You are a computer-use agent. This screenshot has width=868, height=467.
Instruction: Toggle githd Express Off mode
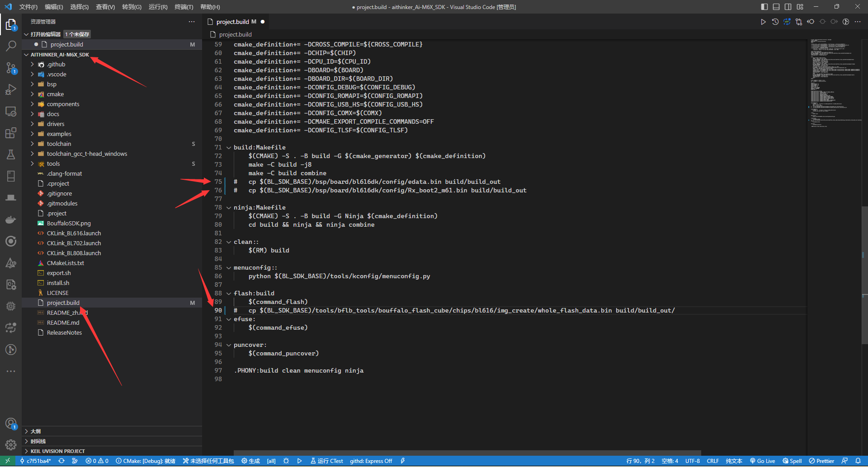click(371, 461)
